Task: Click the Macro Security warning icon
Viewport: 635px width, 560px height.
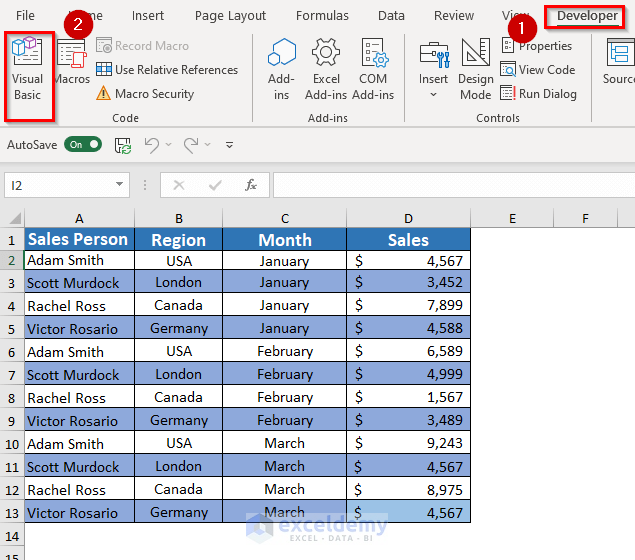Action: tap(104, 94)
